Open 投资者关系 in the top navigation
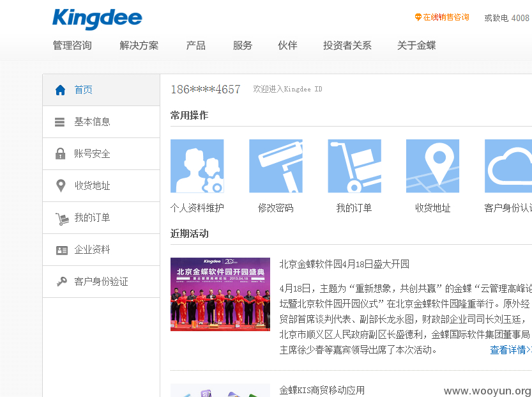Screen dimensions: 532x397 click(x=347, y=45)
